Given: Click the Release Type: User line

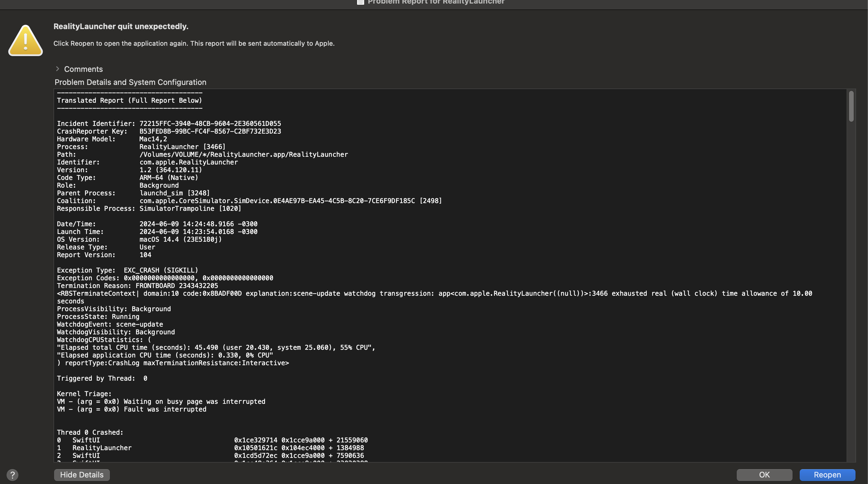Looking at the screenshot, I should [x=106, y=248].
